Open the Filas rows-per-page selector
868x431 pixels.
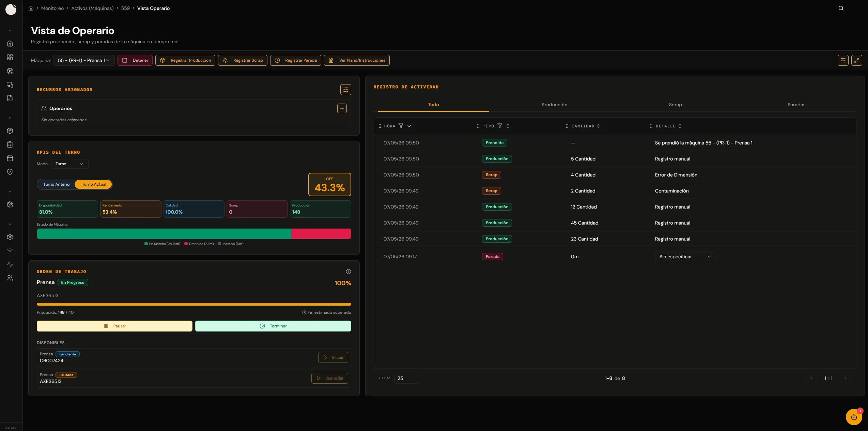406,378
